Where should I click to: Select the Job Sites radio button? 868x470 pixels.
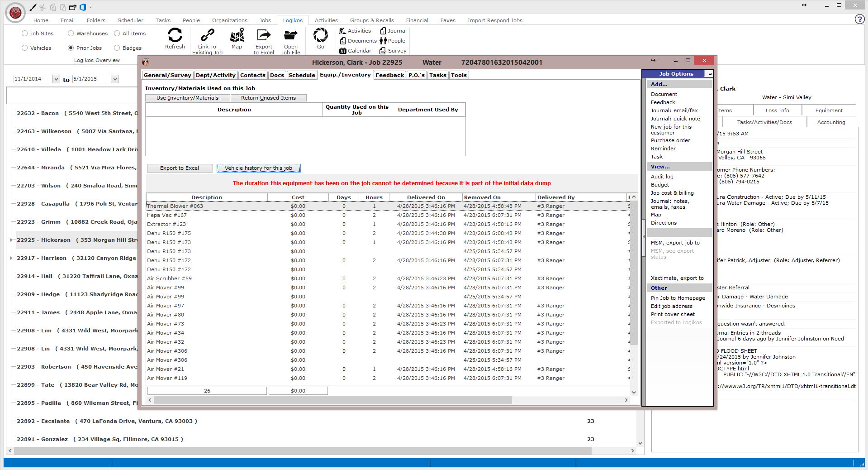pos(24,34)
